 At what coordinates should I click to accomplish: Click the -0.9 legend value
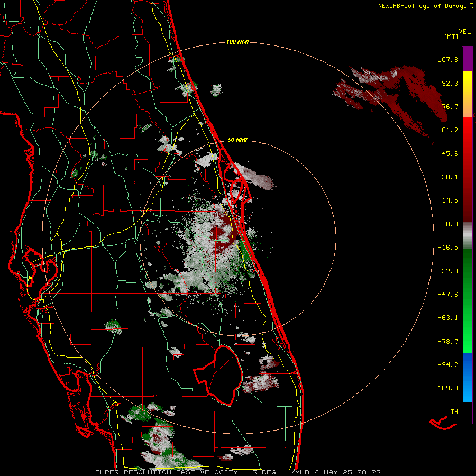[450, 224]
